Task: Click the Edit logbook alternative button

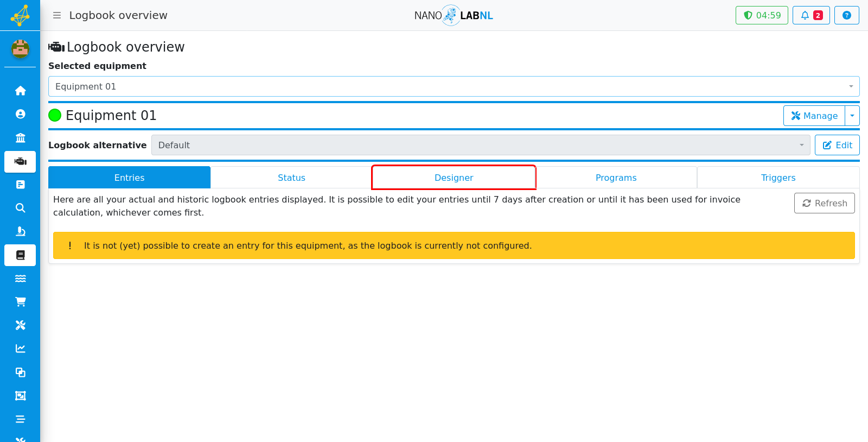Action: 837,145
